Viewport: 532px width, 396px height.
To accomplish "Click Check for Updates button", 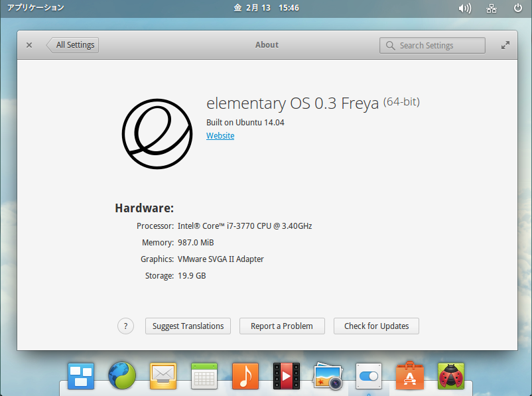I will (376, 326).
